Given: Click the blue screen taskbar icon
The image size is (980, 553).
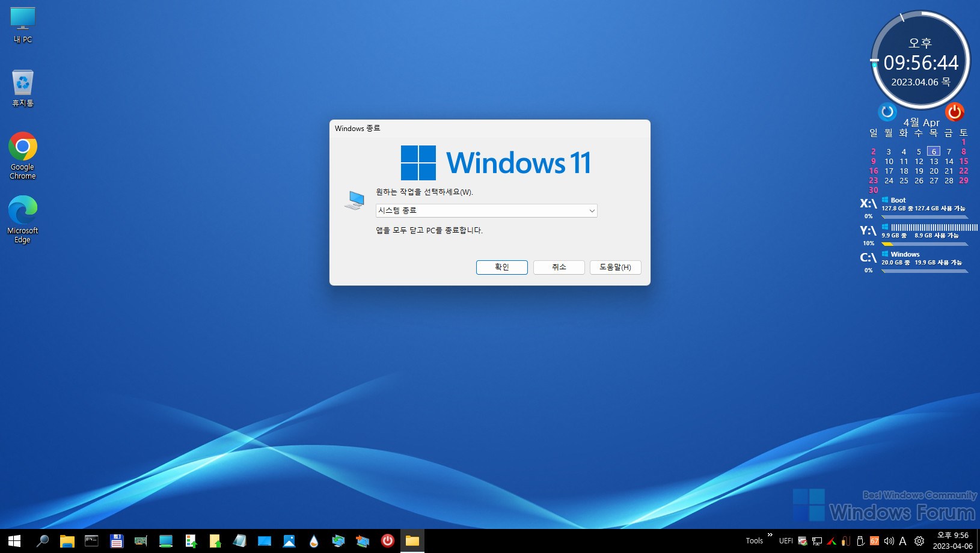Looking at the screenshot, I should pos(265,541).
